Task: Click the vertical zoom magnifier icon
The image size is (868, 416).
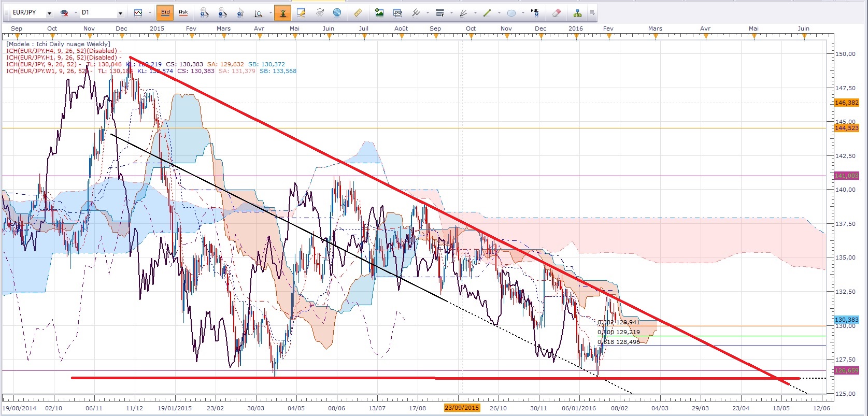Action: (x=259, y=12)
